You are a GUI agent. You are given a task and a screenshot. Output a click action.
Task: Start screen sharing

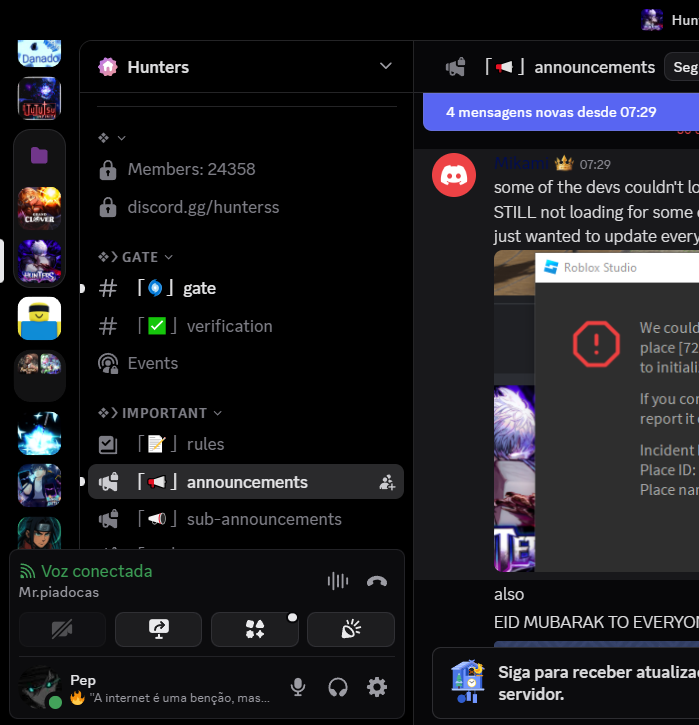(x=159, y=629)
